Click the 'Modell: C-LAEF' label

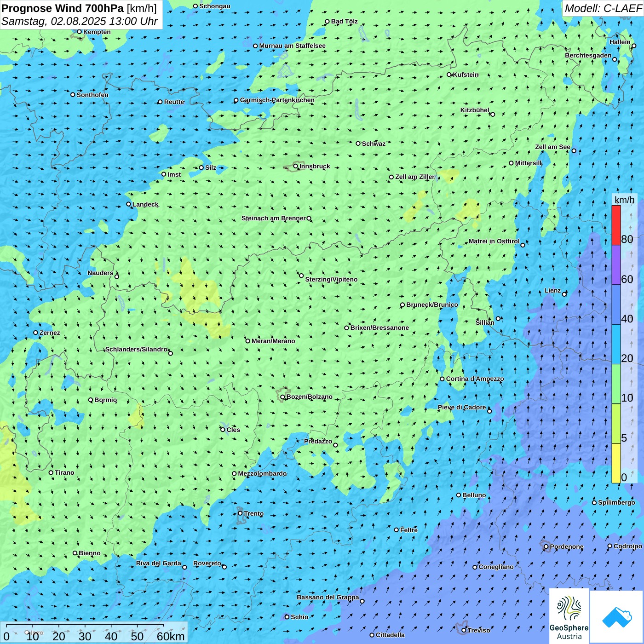(x=603, y=8)
